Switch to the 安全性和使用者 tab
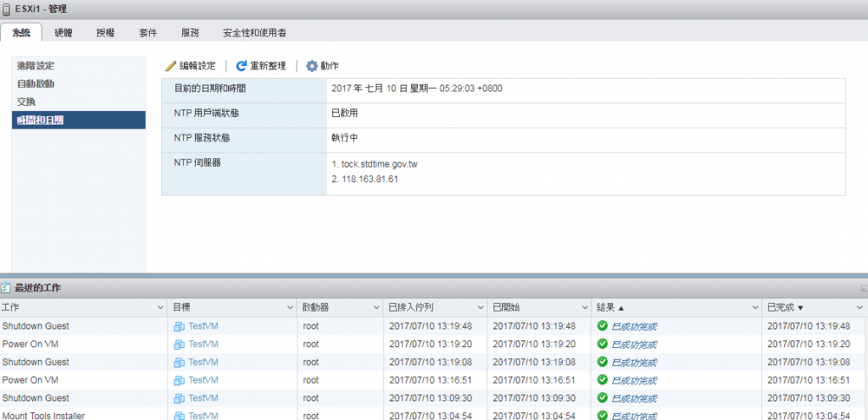Image resolution: width=868 pixels, height=420 pixels. (x=254, y=33)
